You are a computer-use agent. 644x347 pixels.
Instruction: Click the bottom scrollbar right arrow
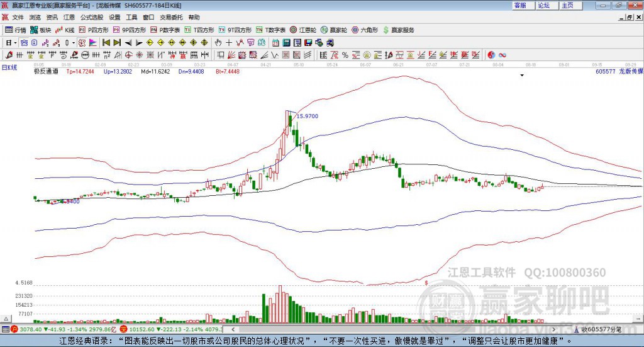pyautogui.click(x=553, y=329)
